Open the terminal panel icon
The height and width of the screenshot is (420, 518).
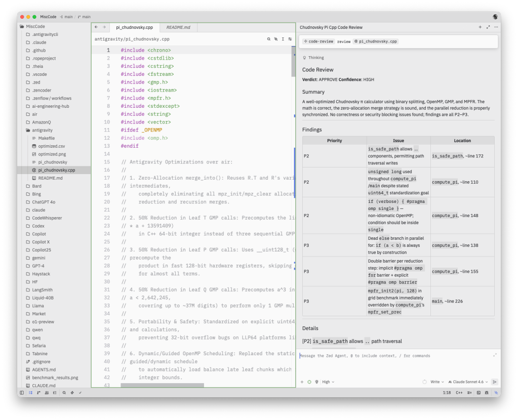pos(479,393)
